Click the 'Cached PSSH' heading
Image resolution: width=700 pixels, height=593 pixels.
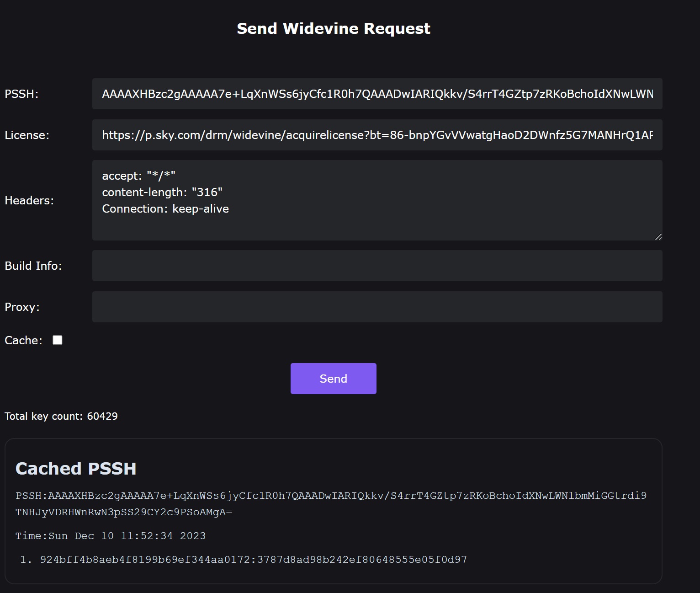76,469
